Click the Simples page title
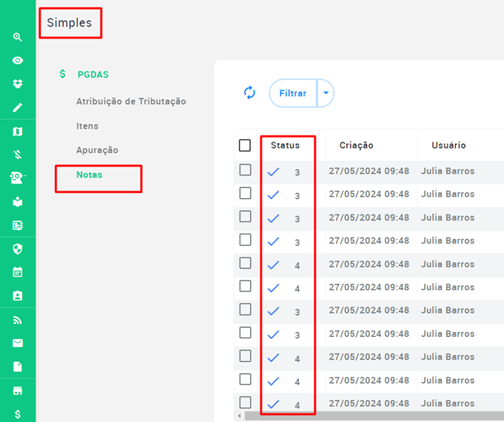This screenshot has height=422, width=504. [69, 23]
